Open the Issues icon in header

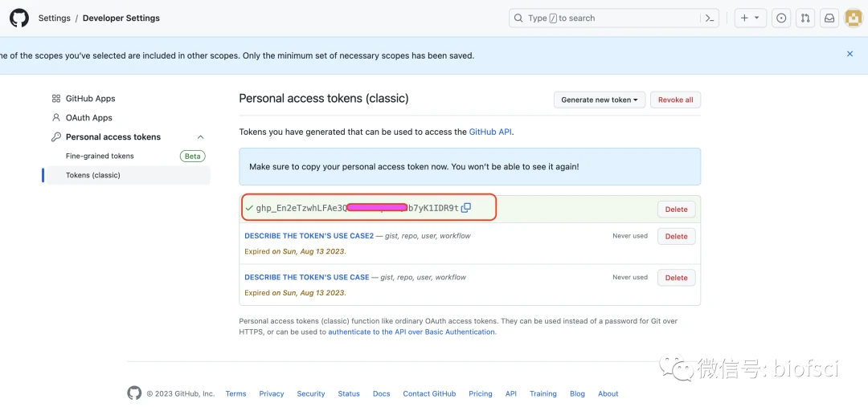[781, 18]
